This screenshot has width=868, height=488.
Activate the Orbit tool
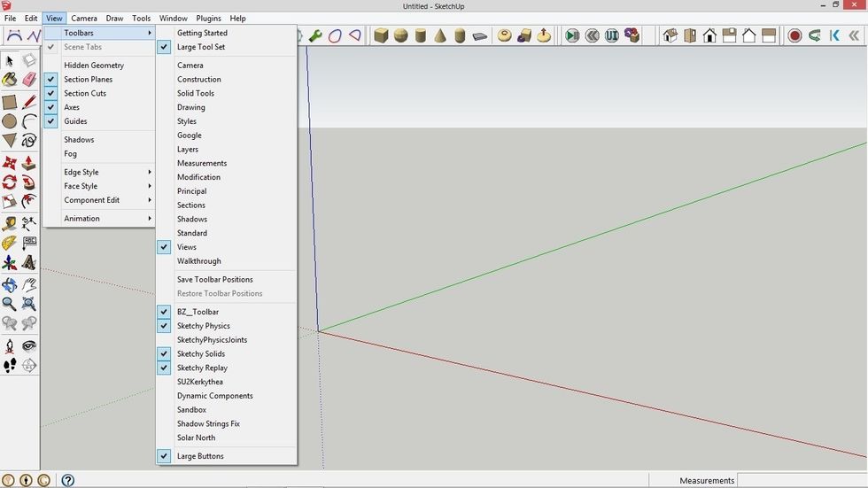(x=10, y=284)
